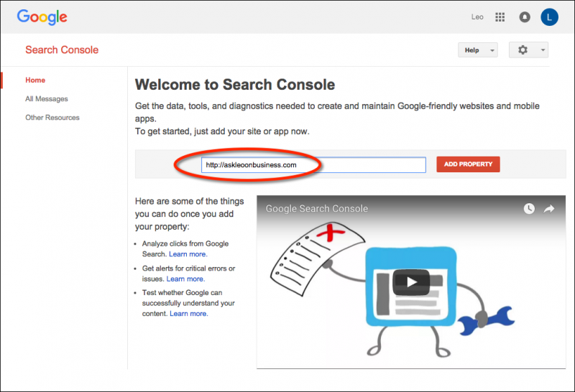The image size is (575, 392).
Task: Click the Google Search Console video title
Action: [317, 208]
